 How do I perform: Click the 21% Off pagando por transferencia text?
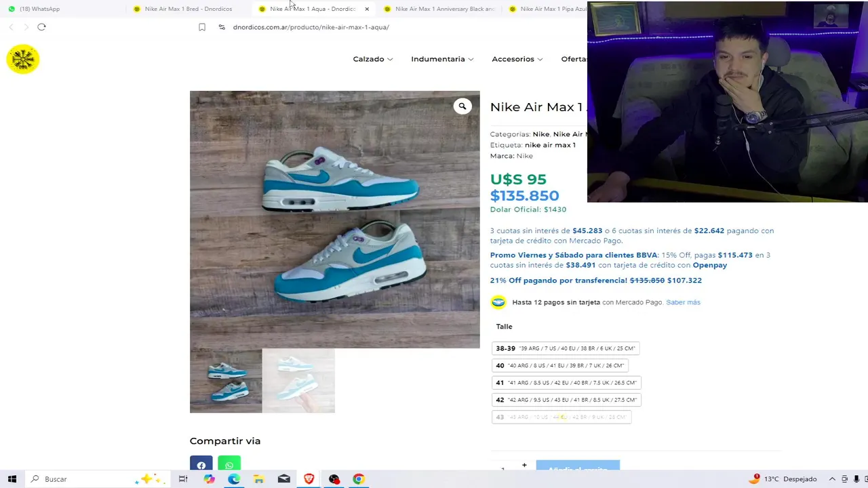(x=559, y=281)
